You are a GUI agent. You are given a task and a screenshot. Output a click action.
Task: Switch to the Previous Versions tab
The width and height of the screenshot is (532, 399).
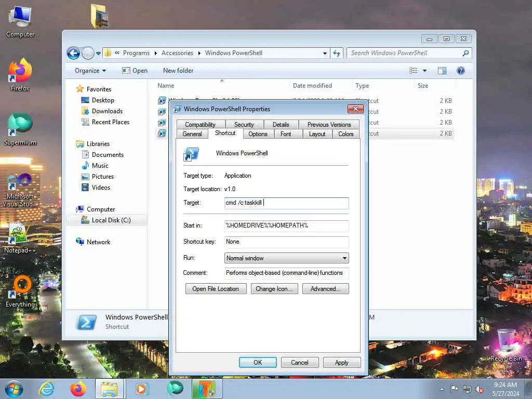(329, 125)
